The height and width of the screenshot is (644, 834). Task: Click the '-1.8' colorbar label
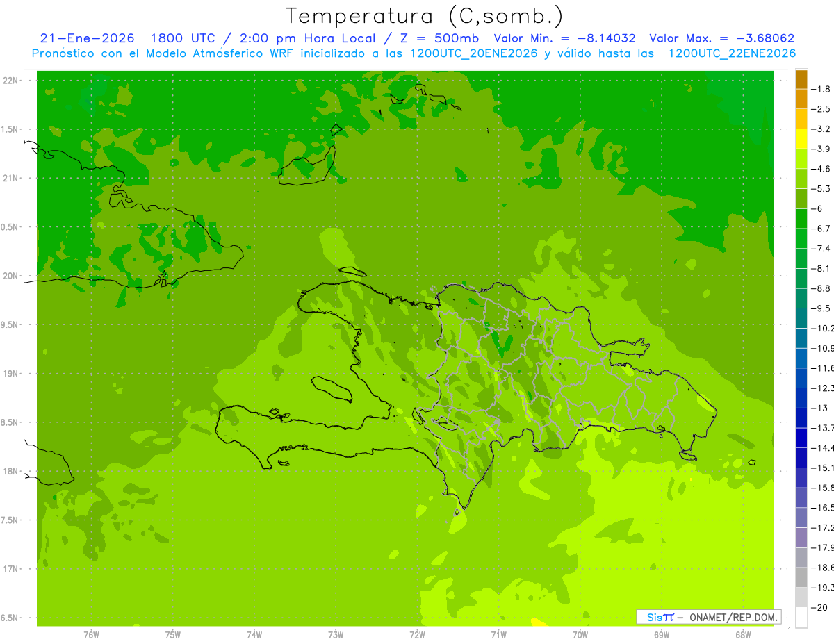(x=821, y=89)
